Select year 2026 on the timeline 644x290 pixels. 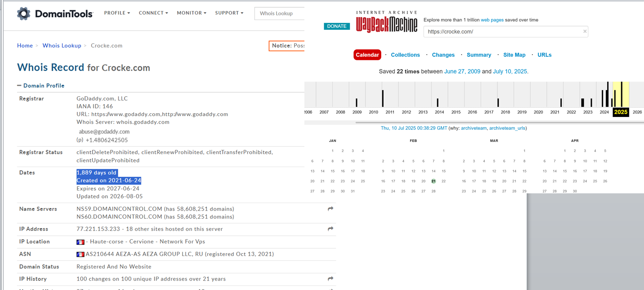[637, 112]
